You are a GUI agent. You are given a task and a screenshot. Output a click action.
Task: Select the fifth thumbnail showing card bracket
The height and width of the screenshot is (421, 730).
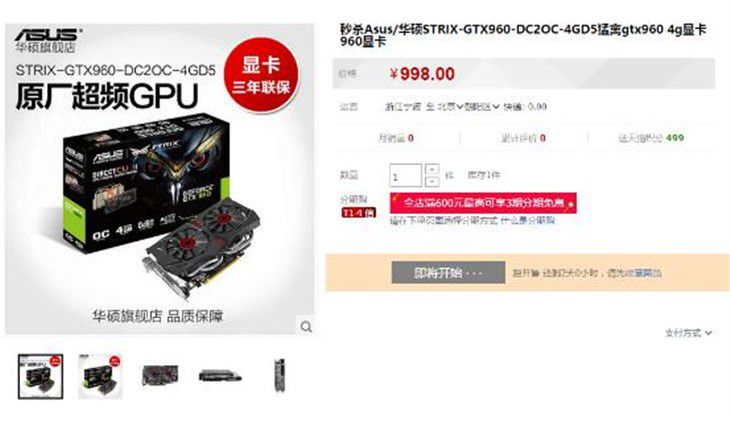click(x=280, y=375)
